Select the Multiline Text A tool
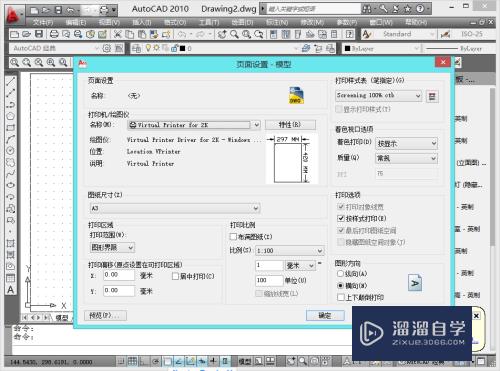 tap(11, 289)
